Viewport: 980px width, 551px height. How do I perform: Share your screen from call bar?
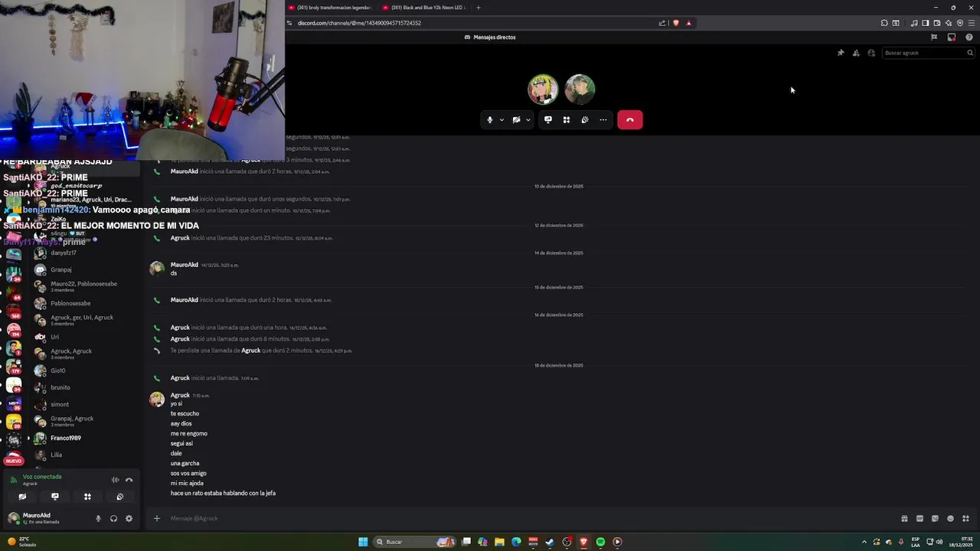click(x=548, y=119)
